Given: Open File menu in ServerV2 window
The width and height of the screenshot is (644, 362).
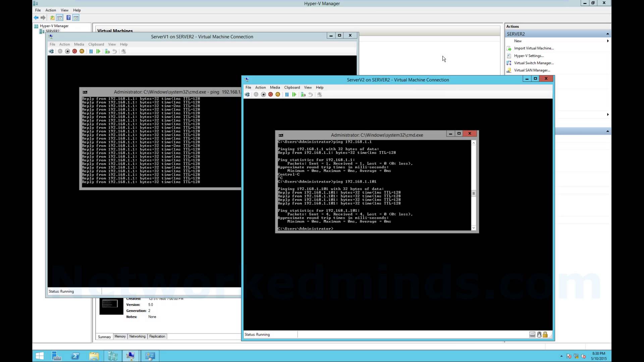Looking at the screenshot, I should coord(248,87).
